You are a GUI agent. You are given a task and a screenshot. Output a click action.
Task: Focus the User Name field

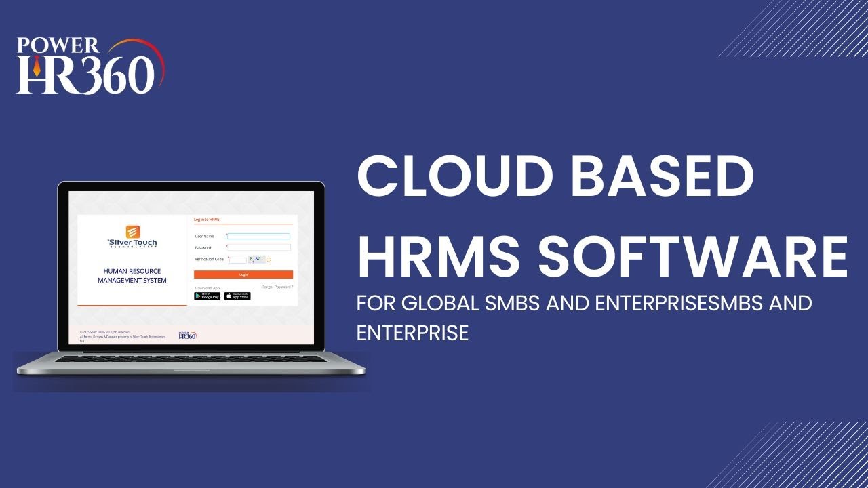[x=258, y=236]
